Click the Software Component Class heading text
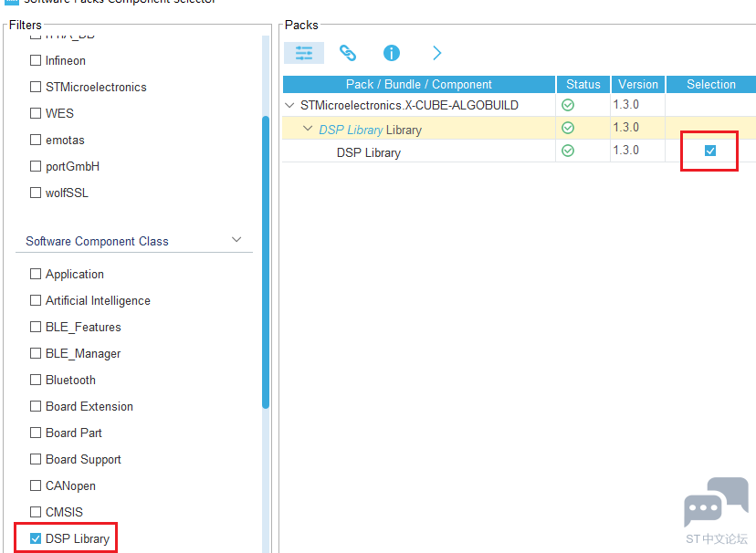The image size is (756, 553). click(97, 241)
